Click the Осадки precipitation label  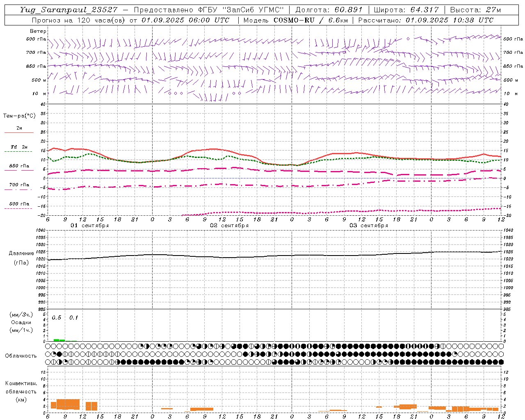tap(21, 322)
